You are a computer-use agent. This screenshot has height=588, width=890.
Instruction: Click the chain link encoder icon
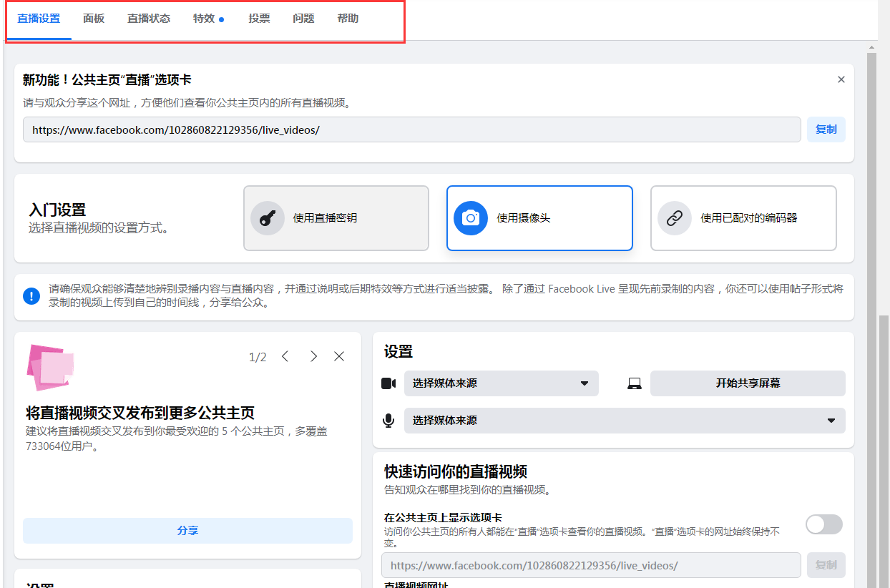[675, 218]
